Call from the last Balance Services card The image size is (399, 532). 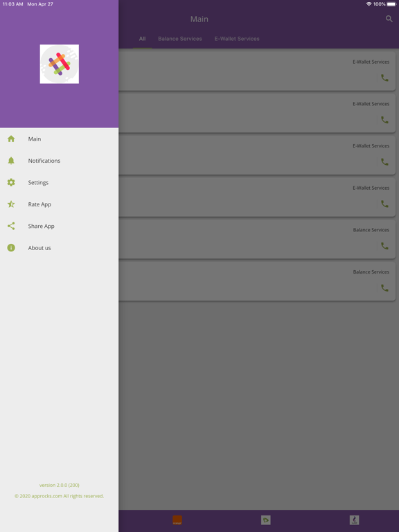point(384,288)
